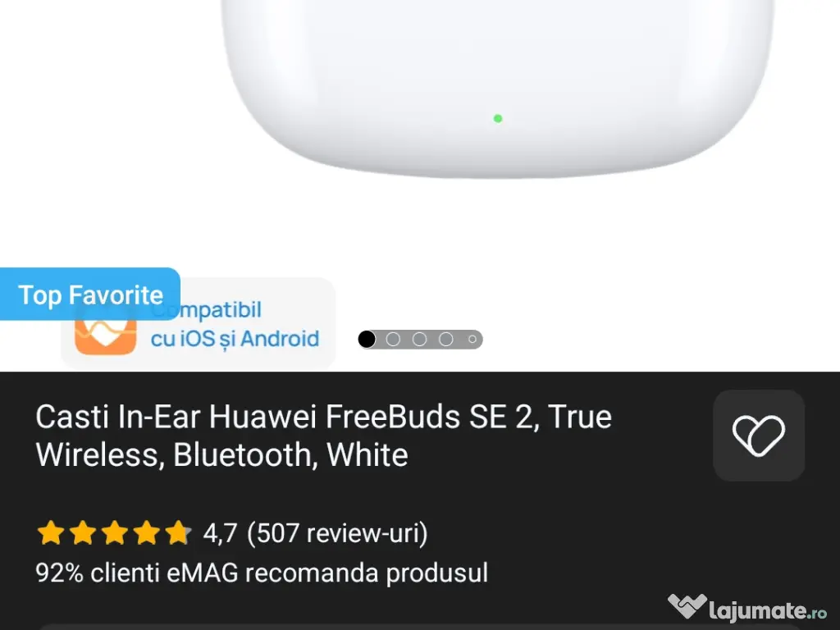Tap the Compatibil cu iOS și Android label
The image size is (840, 630).
pyautogui.click(x=235, y=324)
